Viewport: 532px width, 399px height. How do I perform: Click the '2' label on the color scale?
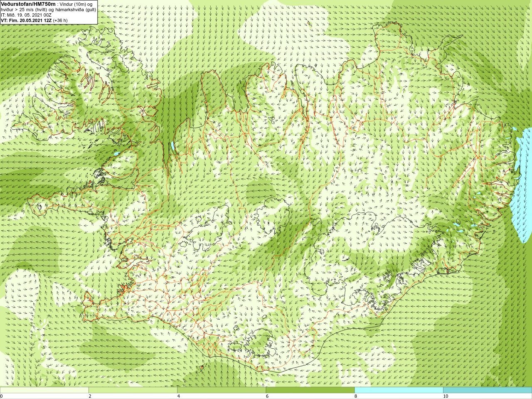pyautogui.click(x=90, y=396)
